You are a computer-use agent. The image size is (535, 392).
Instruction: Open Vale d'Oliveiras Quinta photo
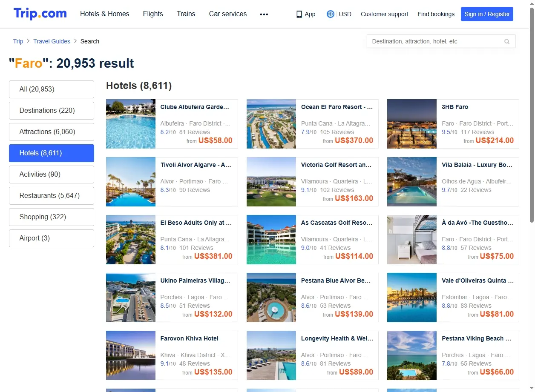[412, 298]
